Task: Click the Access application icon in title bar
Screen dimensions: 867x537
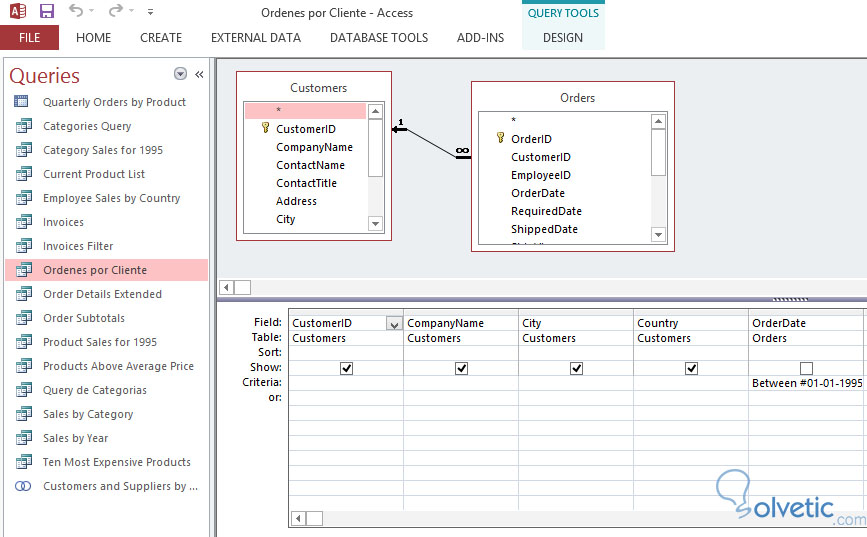Action: coord(17,11)
